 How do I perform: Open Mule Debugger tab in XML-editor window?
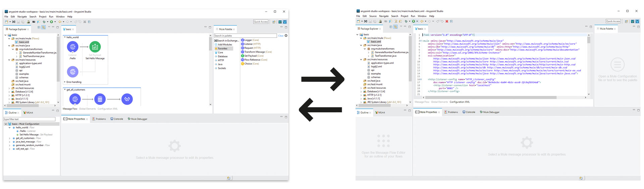490,112
